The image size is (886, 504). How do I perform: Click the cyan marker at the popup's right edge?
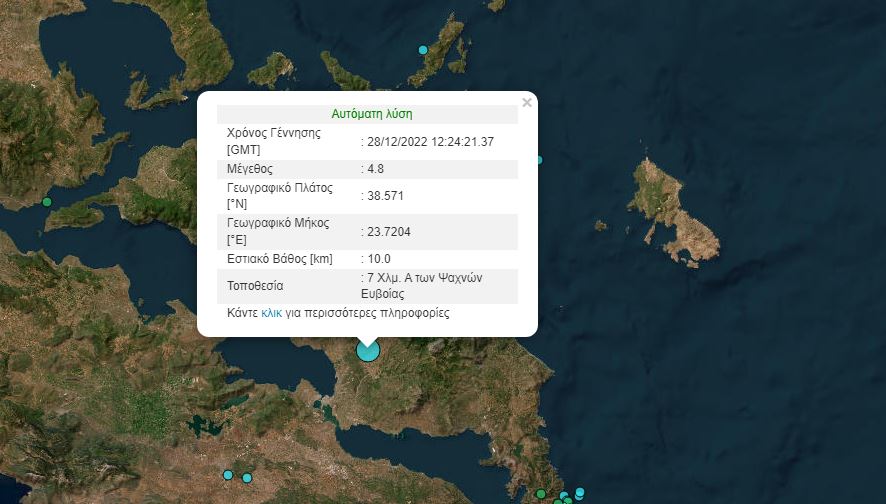[538, 160]
